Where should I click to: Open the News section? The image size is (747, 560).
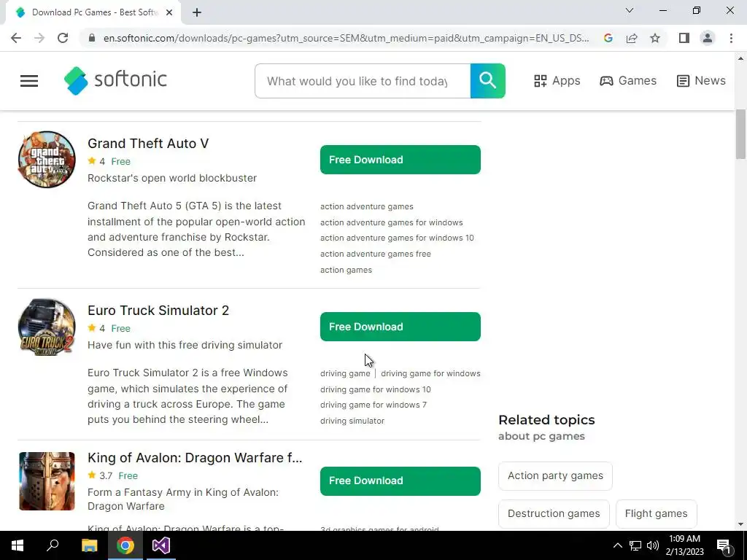coord(701,81)
